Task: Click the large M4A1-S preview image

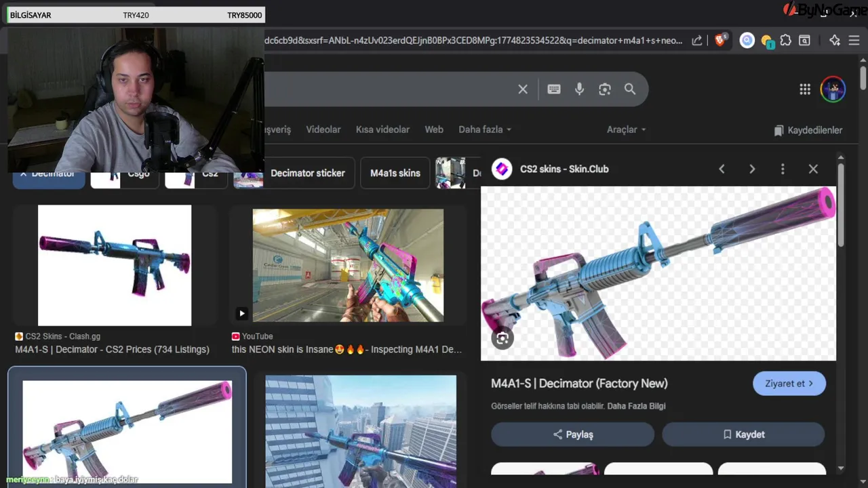Action: tap(658, 273)
